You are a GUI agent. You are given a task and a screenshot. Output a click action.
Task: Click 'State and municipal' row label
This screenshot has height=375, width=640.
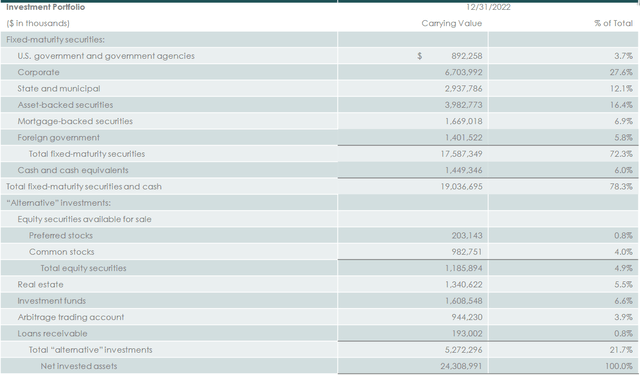coord(59,89)
